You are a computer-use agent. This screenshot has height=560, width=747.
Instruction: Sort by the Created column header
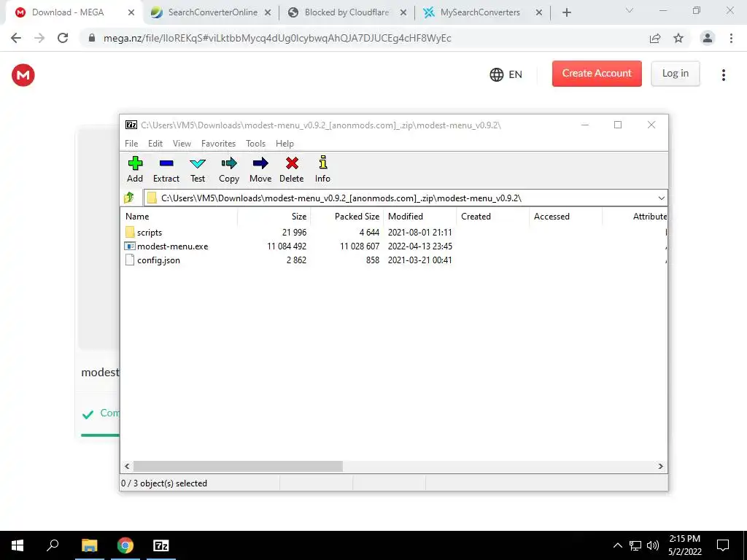click(x=492, y=216)
